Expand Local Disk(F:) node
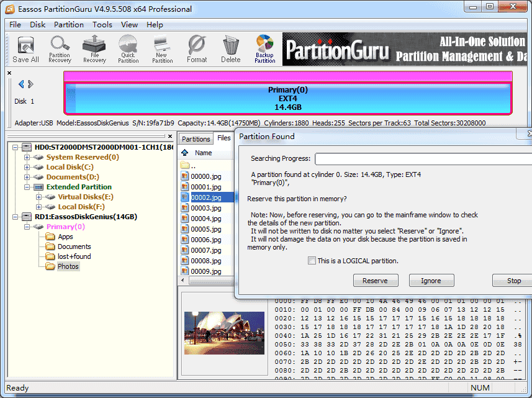 [x=38, y=207]
